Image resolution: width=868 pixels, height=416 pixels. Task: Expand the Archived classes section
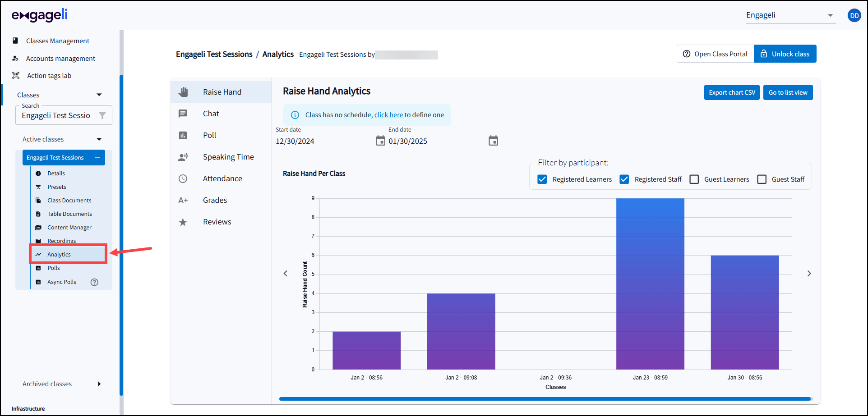point(99,384)
